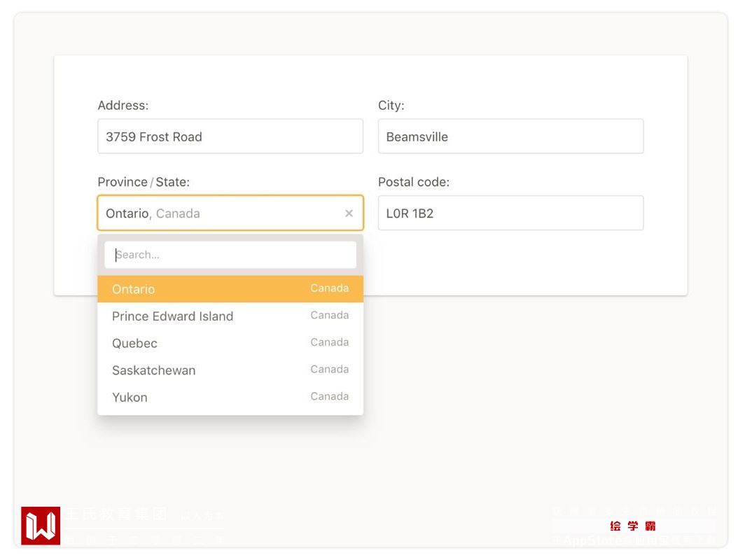
Task: Focus the Postal code input field
Action: point(510,213)
